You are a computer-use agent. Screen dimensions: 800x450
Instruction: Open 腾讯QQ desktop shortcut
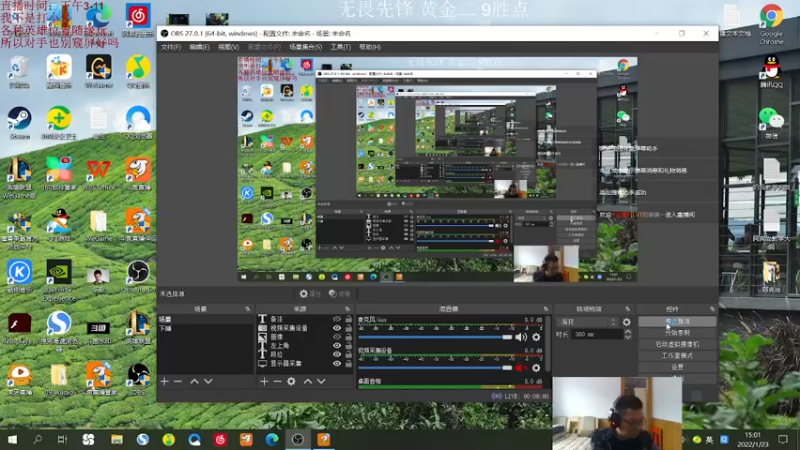(771, 71)
